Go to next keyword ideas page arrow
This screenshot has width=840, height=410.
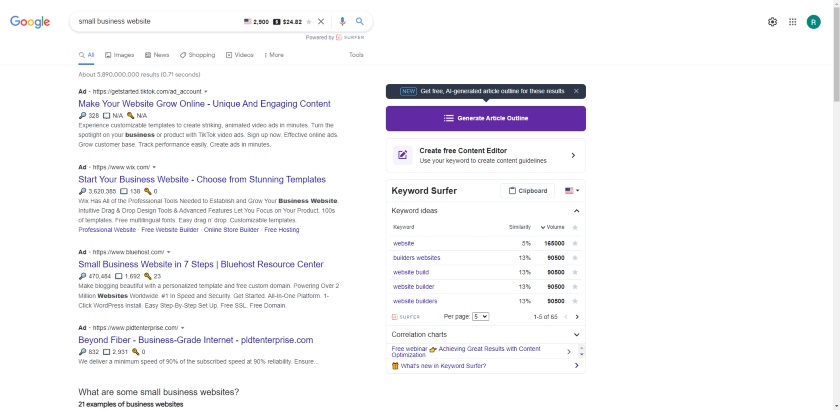point(577,317)
